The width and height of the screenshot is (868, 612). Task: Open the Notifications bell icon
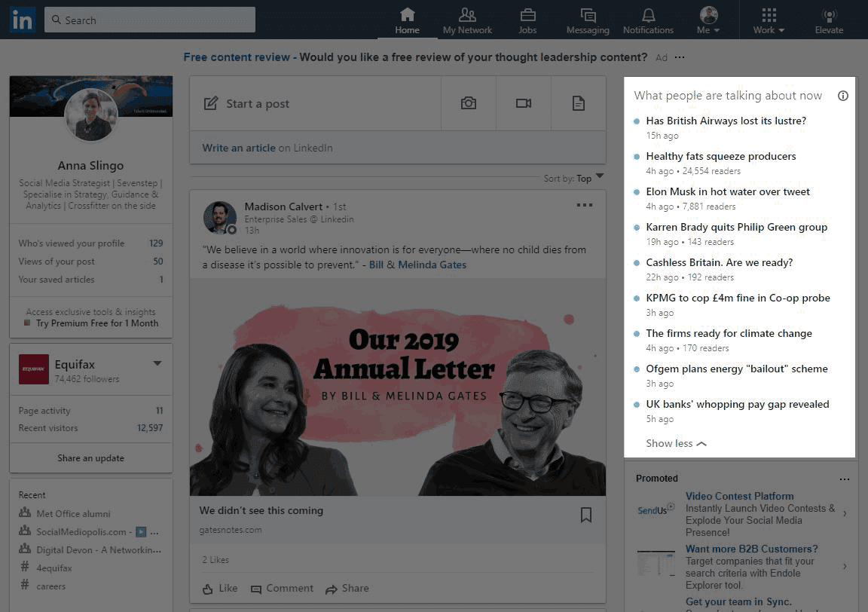pos(648,16)
